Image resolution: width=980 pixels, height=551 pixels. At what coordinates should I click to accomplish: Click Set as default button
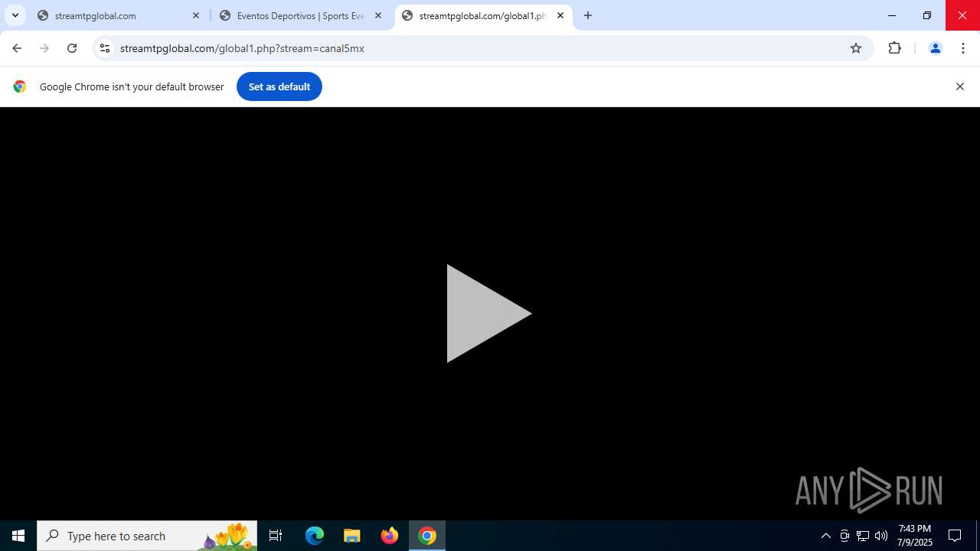click(279, 86)
